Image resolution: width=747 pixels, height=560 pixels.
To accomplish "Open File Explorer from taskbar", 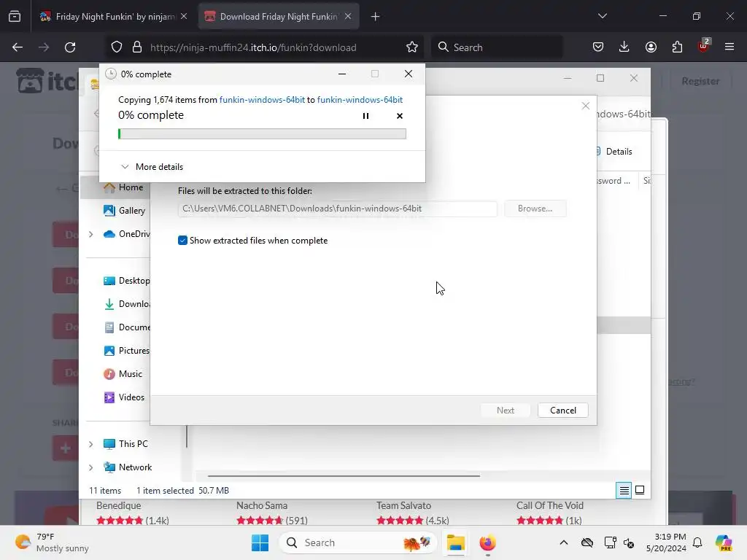I will [455, 542].
